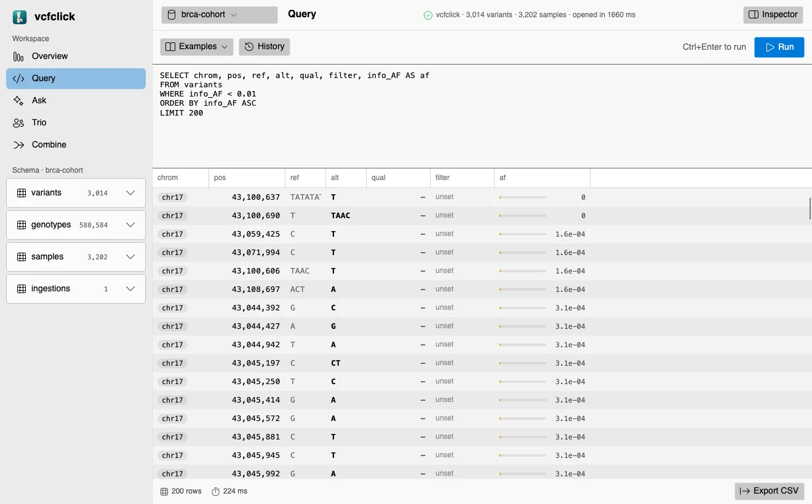812x504 pixels.
Task: Click the Examples book icon
Action: coord(171,47)
